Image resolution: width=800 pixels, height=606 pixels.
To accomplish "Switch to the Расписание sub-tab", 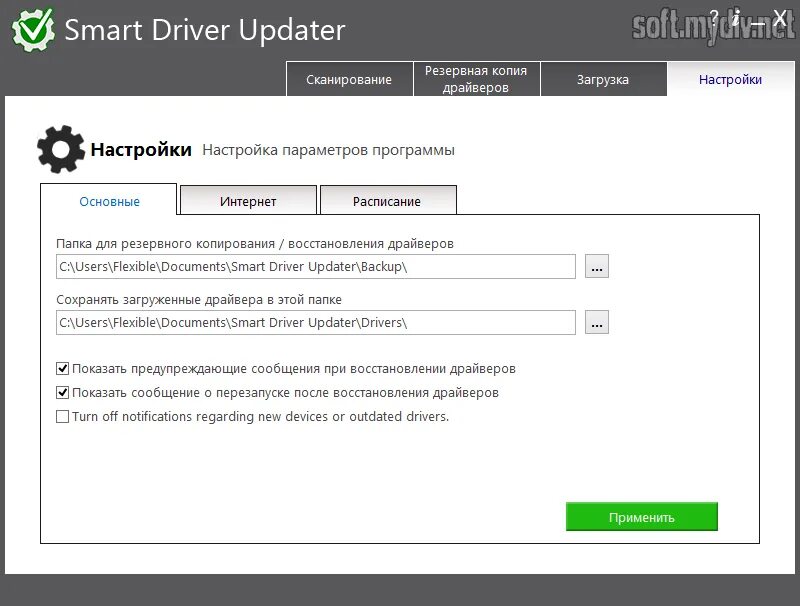I will pyautogui.click(x=388, y=201).
